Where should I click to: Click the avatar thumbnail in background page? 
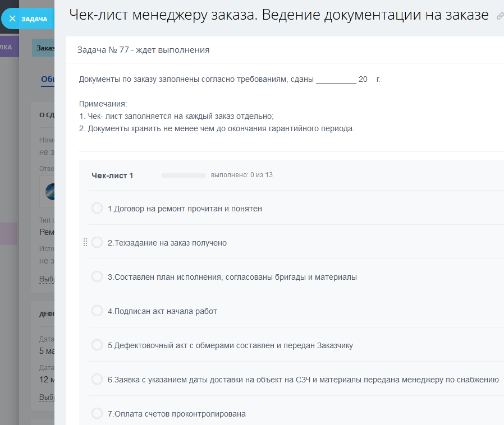point(50,192)
